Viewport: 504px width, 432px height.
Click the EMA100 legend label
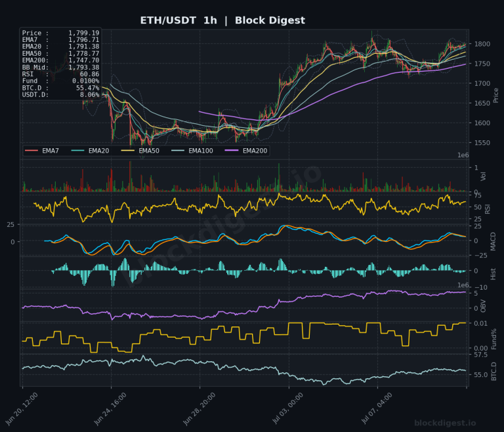tap(201, 151)
